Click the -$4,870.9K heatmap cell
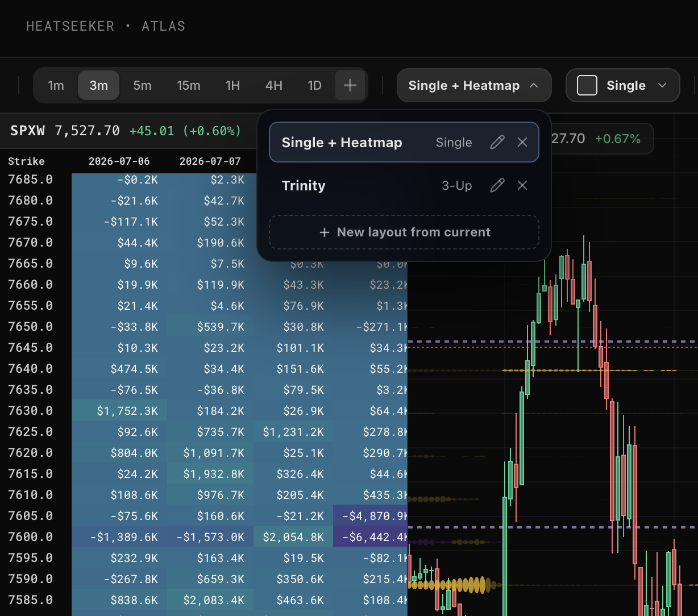Screen dimensions: 698x616 (371, 515)
